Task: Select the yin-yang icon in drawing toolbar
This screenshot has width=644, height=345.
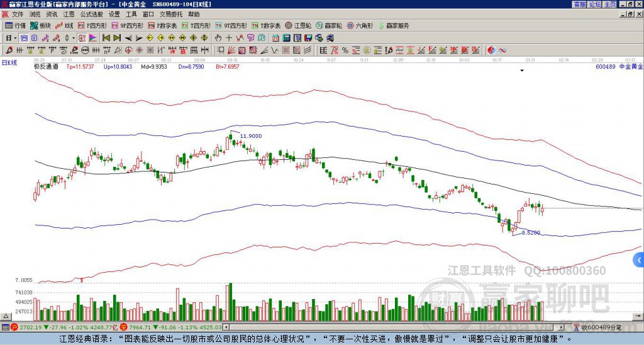Action: 491,50
